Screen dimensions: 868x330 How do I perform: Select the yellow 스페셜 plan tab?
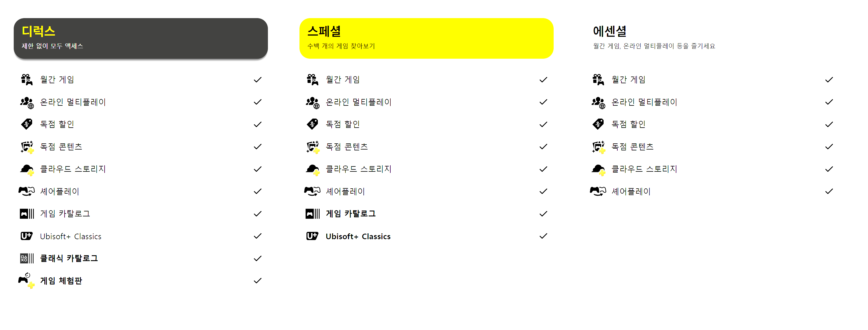426,38
